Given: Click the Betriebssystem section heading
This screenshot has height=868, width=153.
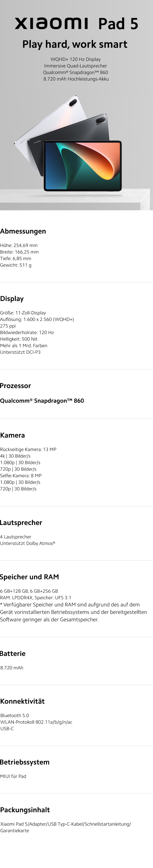Looking at the screenshot, I should tap(25, 762).
